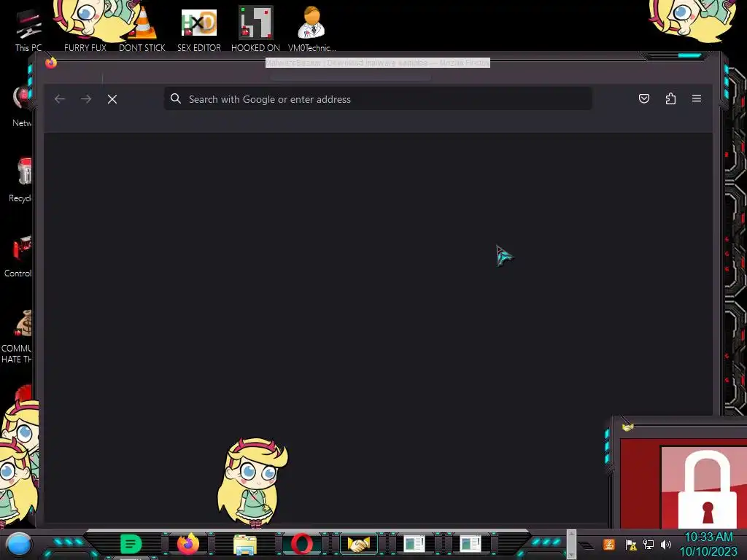Select the MalwareBazaar window title text
This screenshot has height=560, width=747.
click(x=378, y=63)
